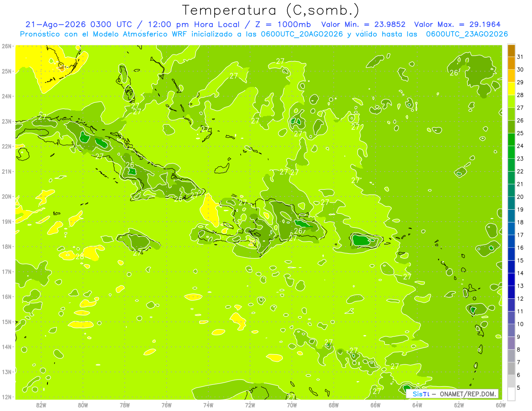Select the dark blue legend swatch between 13 and 14
The width and height of the screenshot is (532, 411).
(x=511, y=279)
